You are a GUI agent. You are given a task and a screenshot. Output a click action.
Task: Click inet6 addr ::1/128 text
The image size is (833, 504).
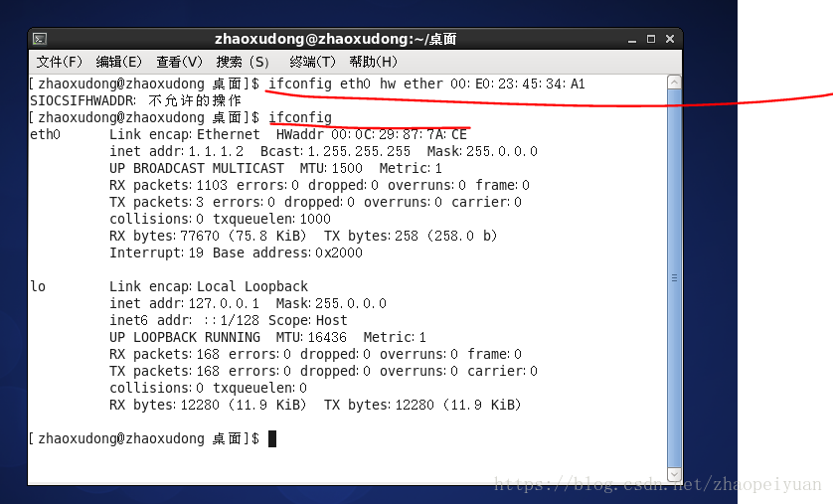click(184, 321)
